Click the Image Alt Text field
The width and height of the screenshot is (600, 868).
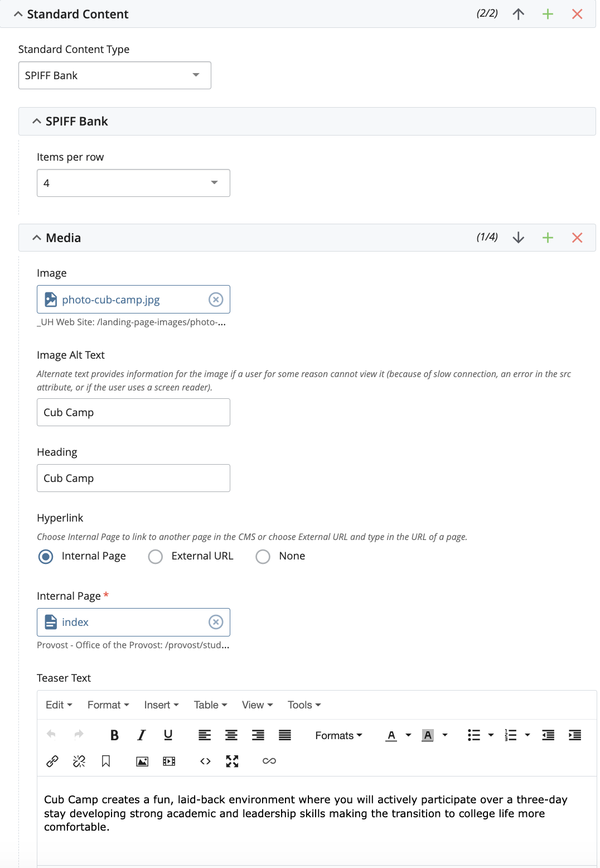tap(133, 412)
